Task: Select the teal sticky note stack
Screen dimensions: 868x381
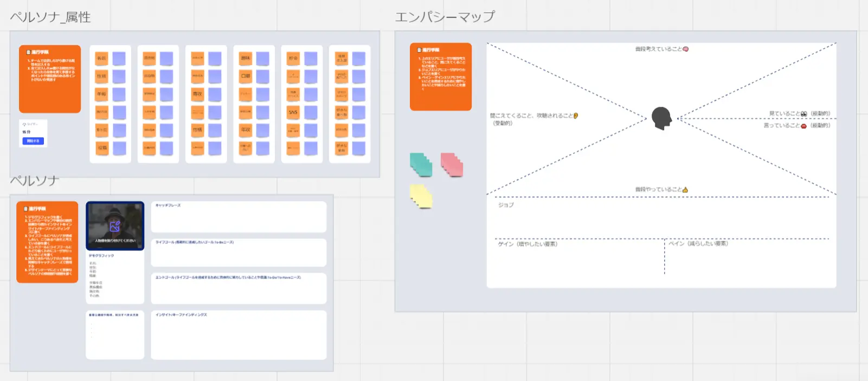Action: click(421, 165)
